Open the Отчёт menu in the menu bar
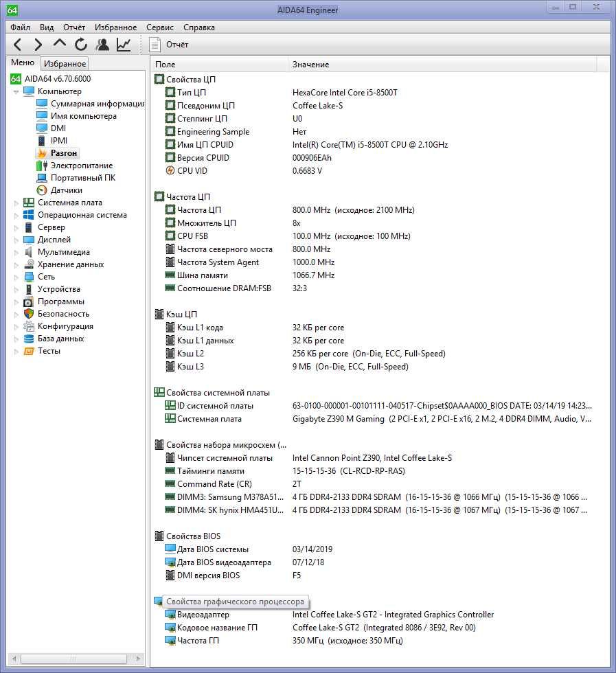 tap(74, 27)
